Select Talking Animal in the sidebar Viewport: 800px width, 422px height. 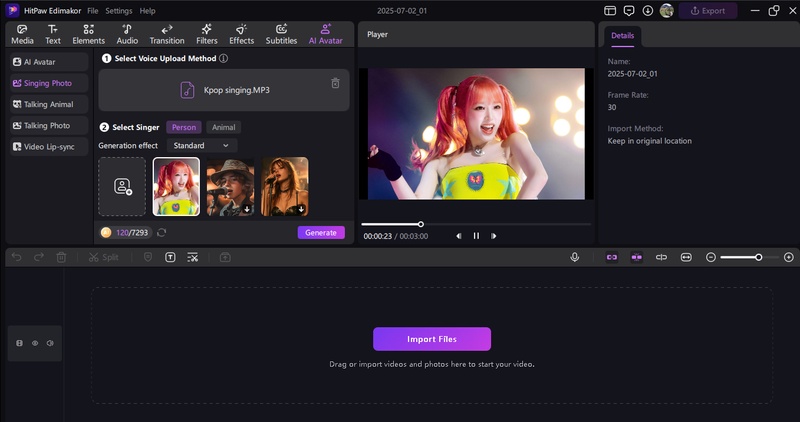tap(49, 104)
